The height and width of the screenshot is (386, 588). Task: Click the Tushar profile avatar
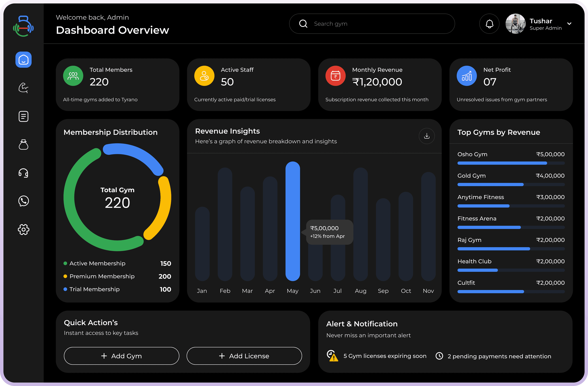pos(515,24)
